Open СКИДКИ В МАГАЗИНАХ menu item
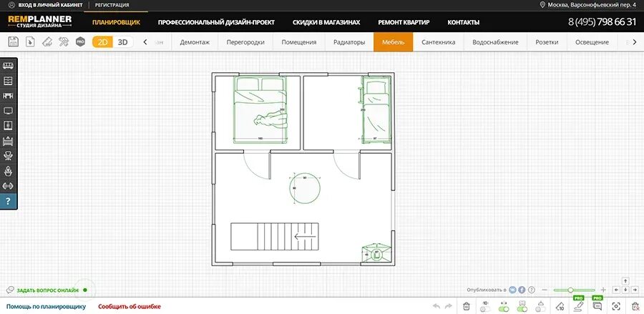 326,22
